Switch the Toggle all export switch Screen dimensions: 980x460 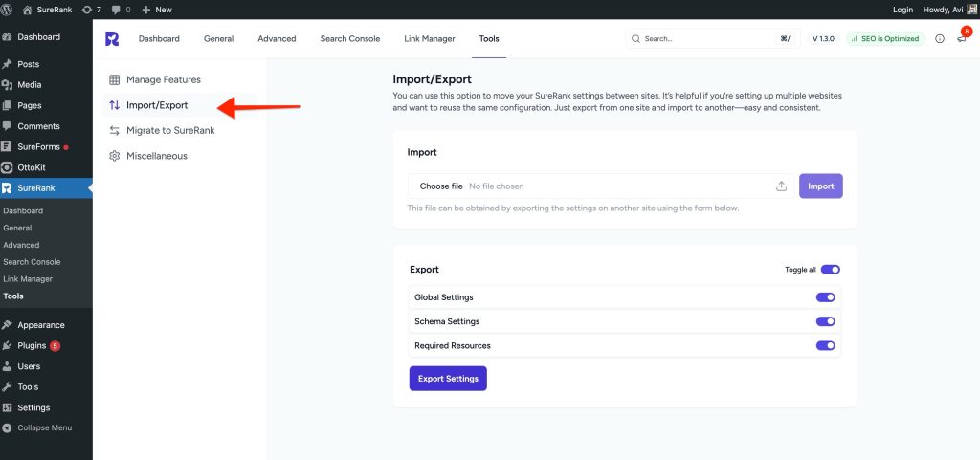830,270
